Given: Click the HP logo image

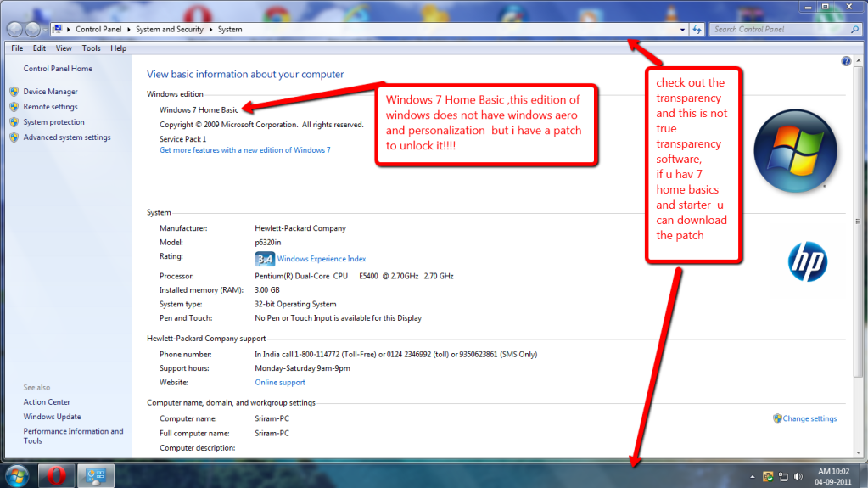Looking at the screenshot, I should 808,261.
